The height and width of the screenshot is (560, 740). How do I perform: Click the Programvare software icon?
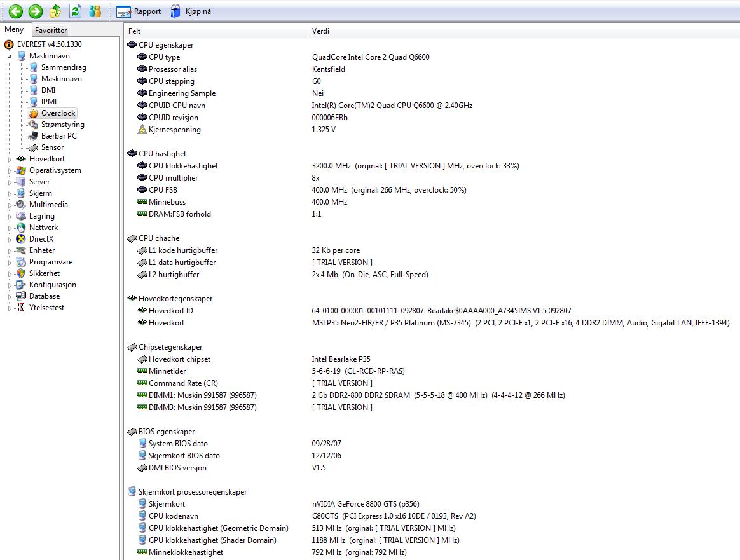(21, 262)
